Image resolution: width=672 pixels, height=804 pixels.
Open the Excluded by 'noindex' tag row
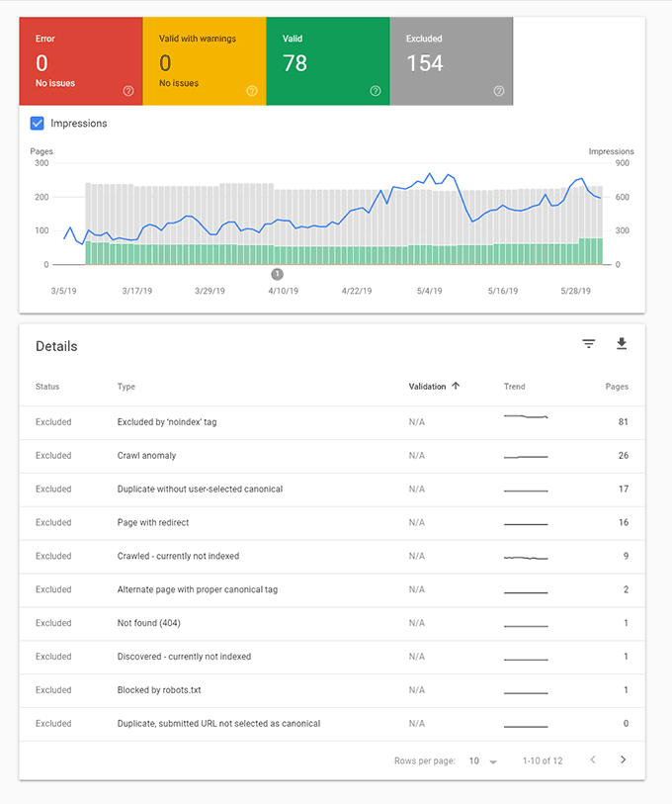332,422
